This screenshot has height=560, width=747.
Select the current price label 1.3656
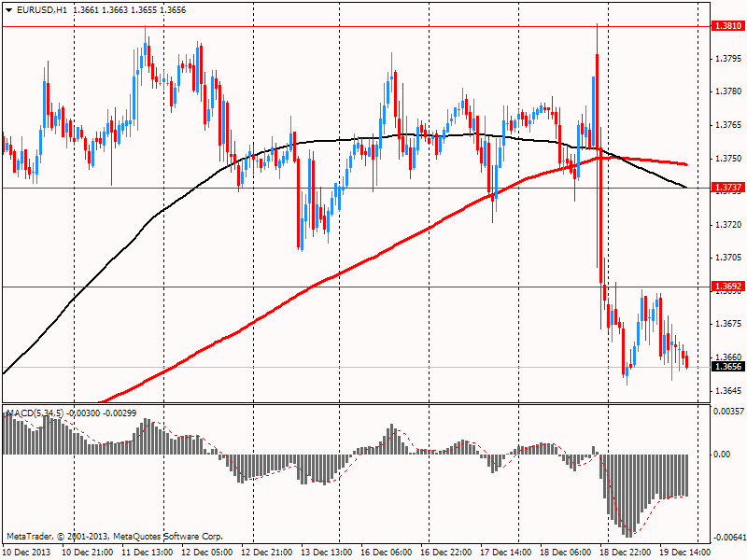(x=727, y=366)
